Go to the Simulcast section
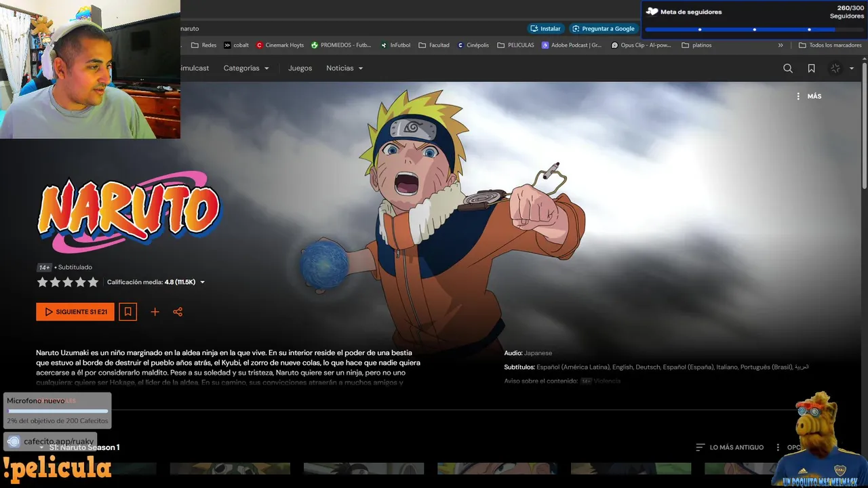Viewport: 868px width, 488px height. (x=195, y=68)
